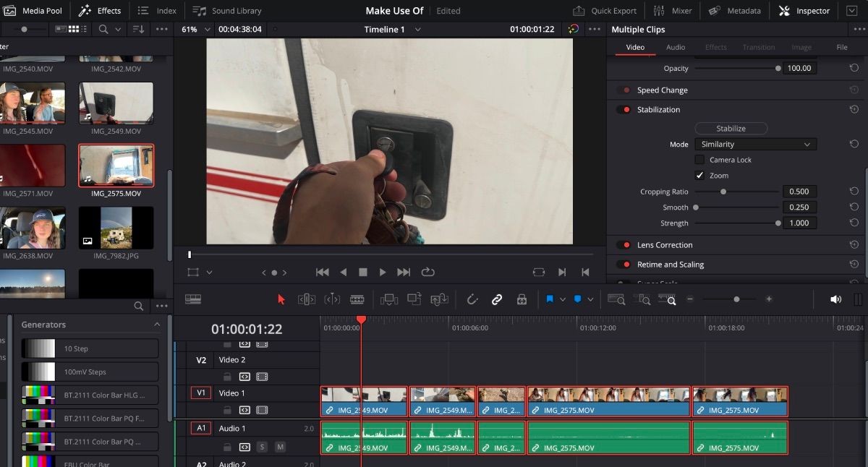
Task: Add a blue marker on timeline
Action: coord(578,299)
